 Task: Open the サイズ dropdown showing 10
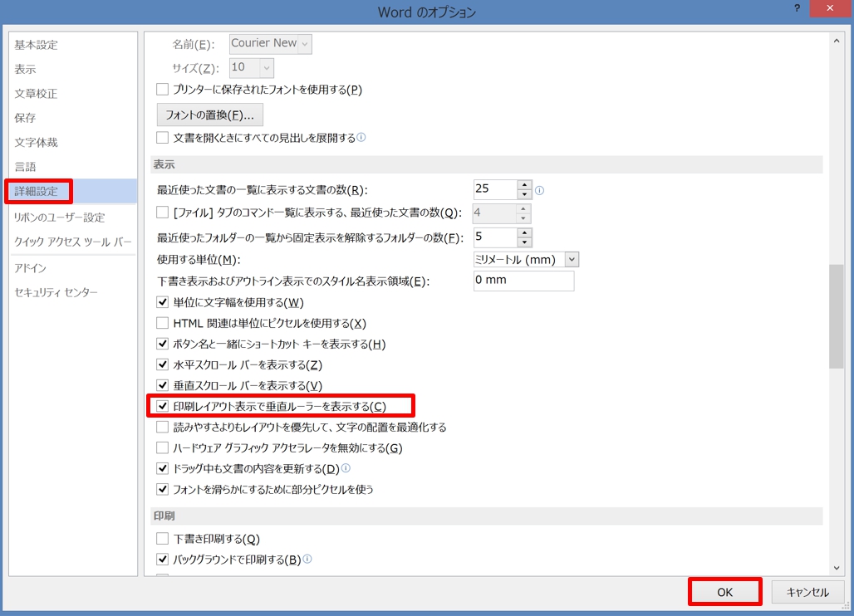pos(267,68)
